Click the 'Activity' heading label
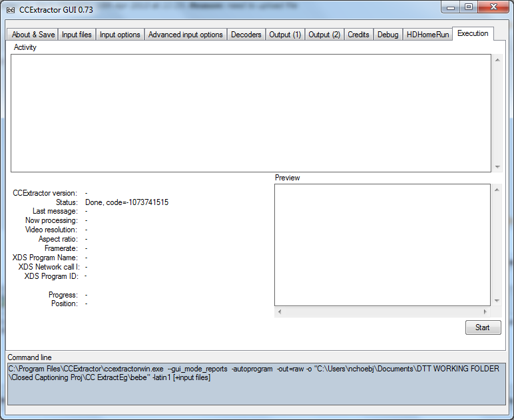The height and width of the screenshot is (420, 514). pyautogui.click(x=25, y=47)
